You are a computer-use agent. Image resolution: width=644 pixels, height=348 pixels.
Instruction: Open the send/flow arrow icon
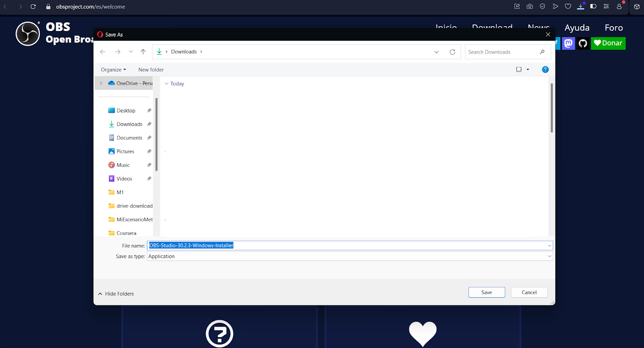555,6
